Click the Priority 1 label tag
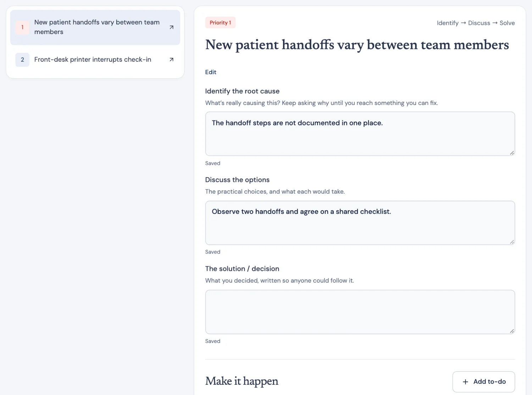The width and height of the screenshot is (532, 395). (220, 23)
